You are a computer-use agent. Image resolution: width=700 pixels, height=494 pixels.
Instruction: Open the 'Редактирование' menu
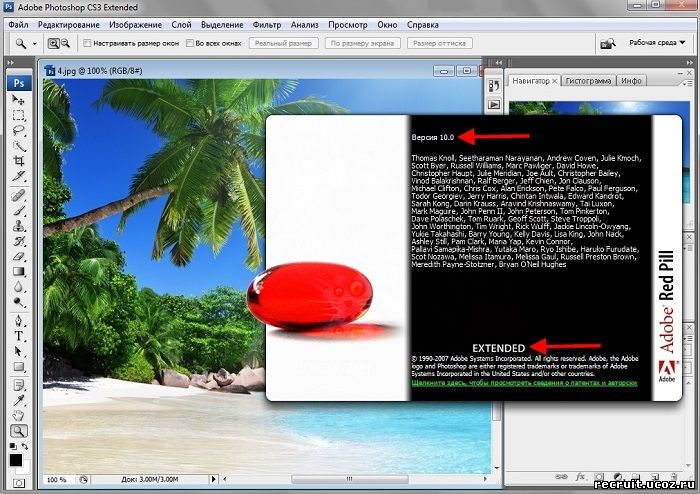69,25
